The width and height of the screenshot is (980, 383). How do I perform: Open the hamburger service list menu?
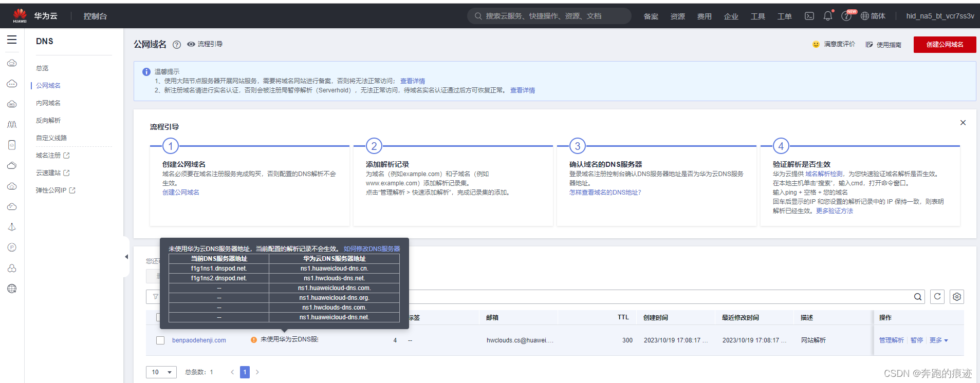click(12, 40)
